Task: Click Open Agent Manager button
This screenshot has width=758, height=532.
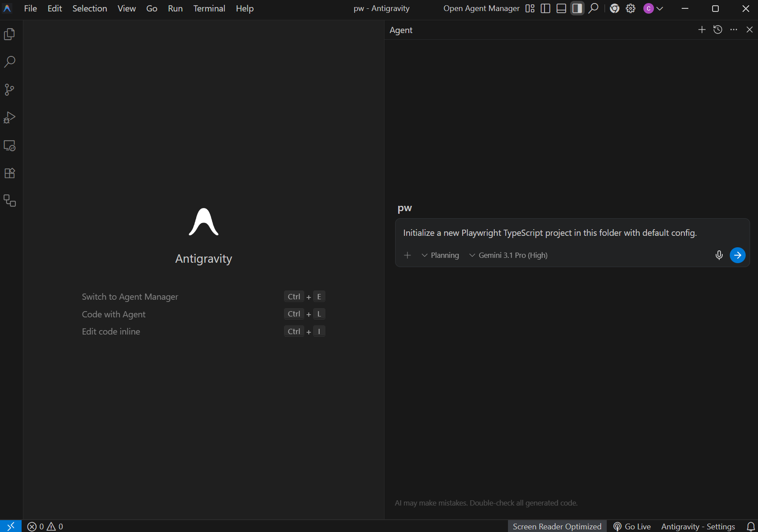Action: 481,8
